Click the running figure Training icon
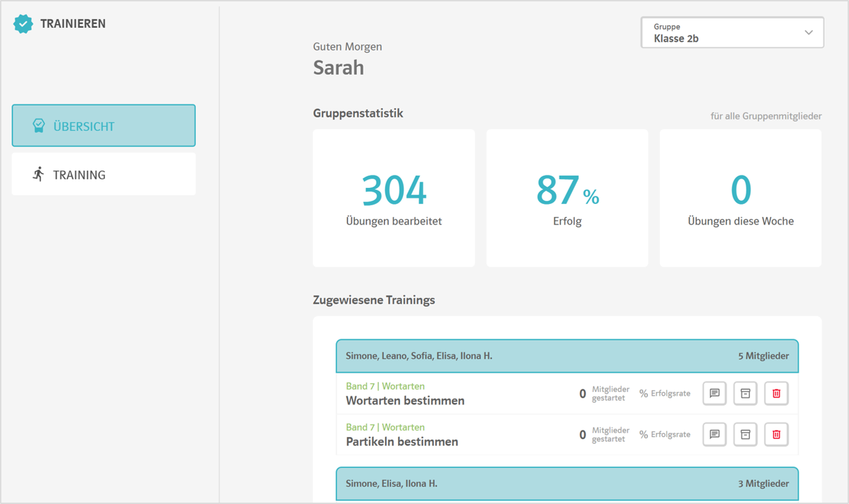 coord(38,174)
